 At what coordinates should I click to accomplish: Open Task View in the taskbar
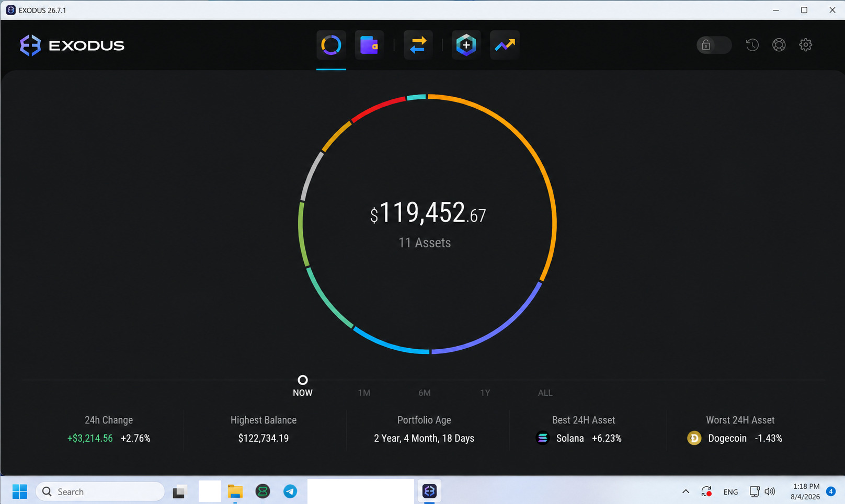click(179, 491)
